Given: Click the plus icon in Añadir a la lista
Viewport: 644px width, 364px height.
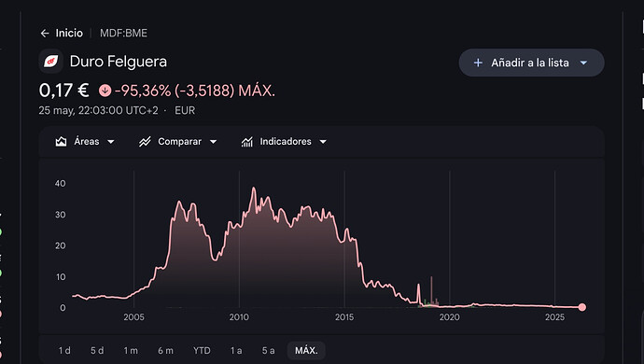Looking at the screenshot, I should pyautogui.click(x=478, y=63).
